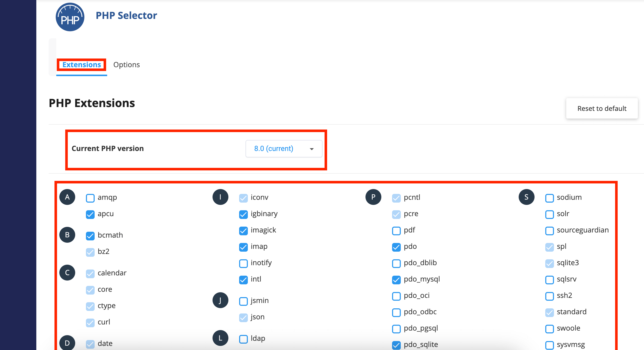Uncheck the bcmath extension

click(90, 236)
